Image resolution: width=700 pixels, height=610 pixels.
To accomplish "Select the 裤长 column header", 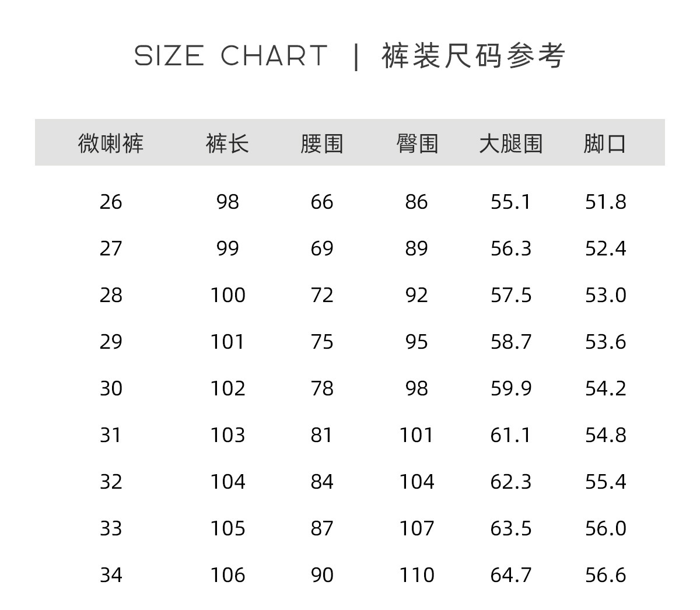I will coord(228,143).
